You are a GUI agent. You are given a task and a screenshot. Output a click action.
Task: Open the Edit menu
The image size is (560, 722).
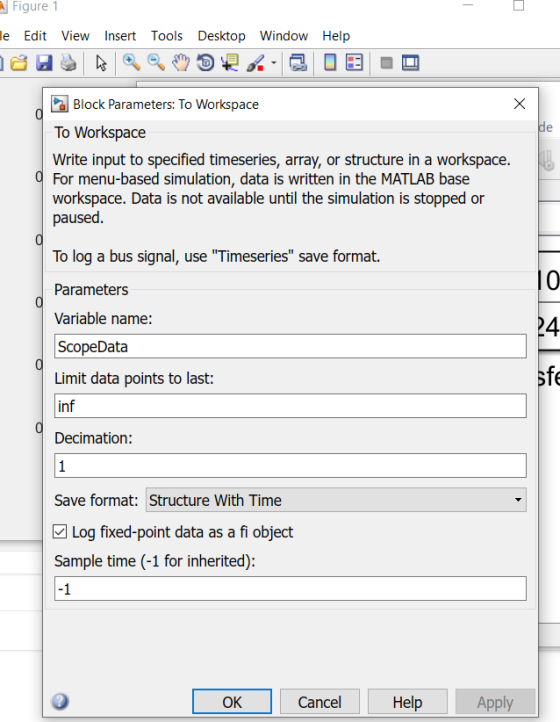tap(35, 36)
